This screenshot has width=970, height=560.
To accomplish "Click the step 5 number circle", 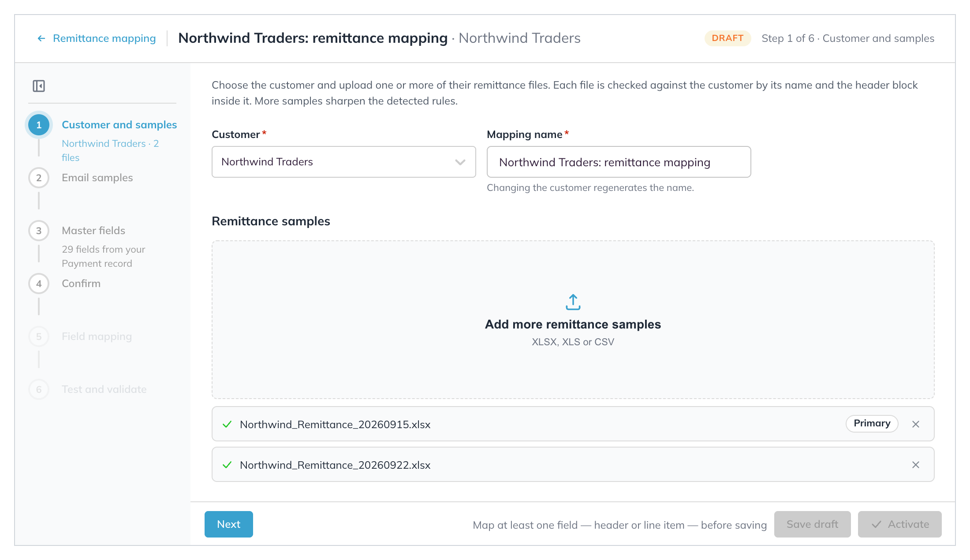I will (x=39, y=336).
